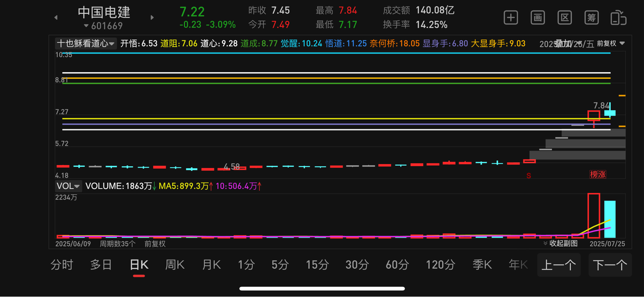Tap the 觉醒:10.24 indicator value

(x=301, y=43)
